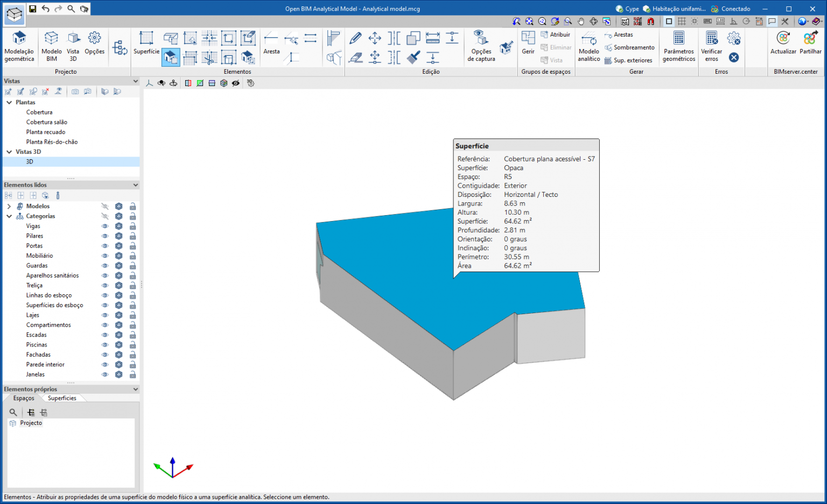Run Verificar erros
This screenshot has height=504, width=827.
(x=711, y=47)
